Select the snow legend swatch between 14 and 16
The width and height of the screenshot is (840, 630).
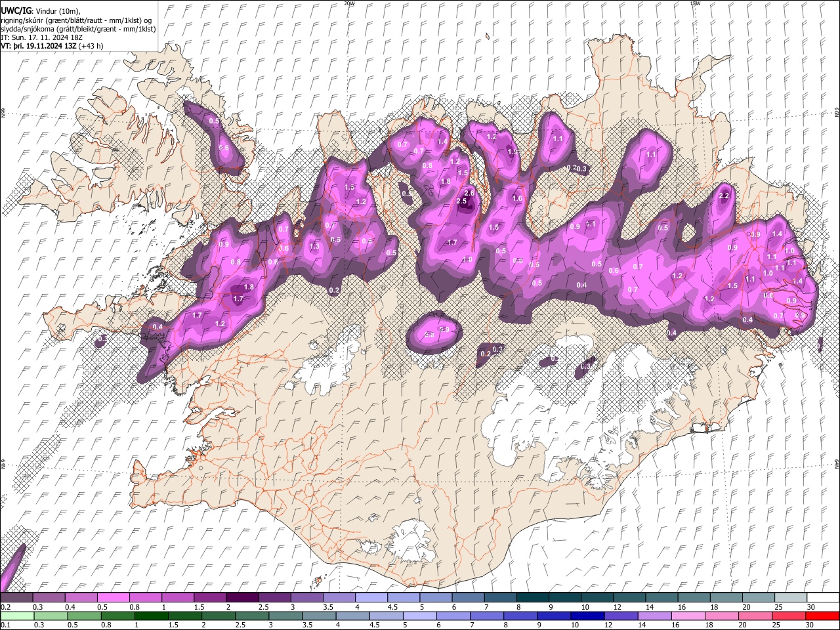(660, 597)
